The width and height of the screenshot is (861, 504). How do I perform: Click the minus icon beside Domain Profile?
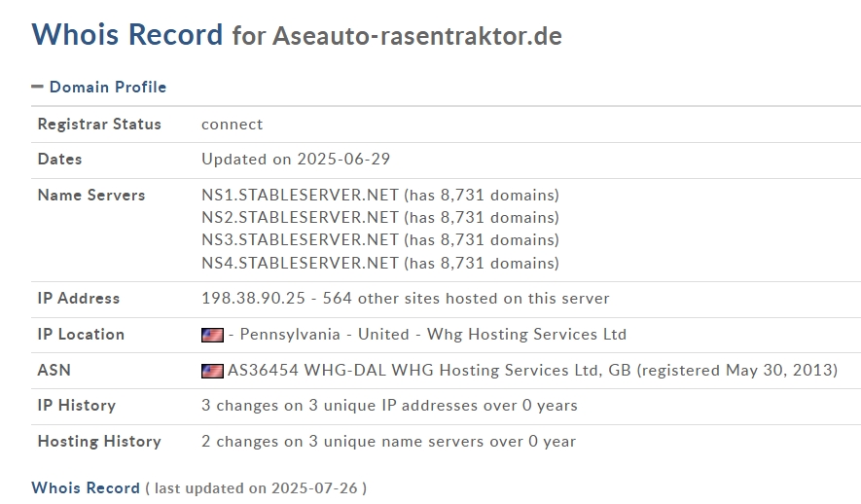coord(37,87)
